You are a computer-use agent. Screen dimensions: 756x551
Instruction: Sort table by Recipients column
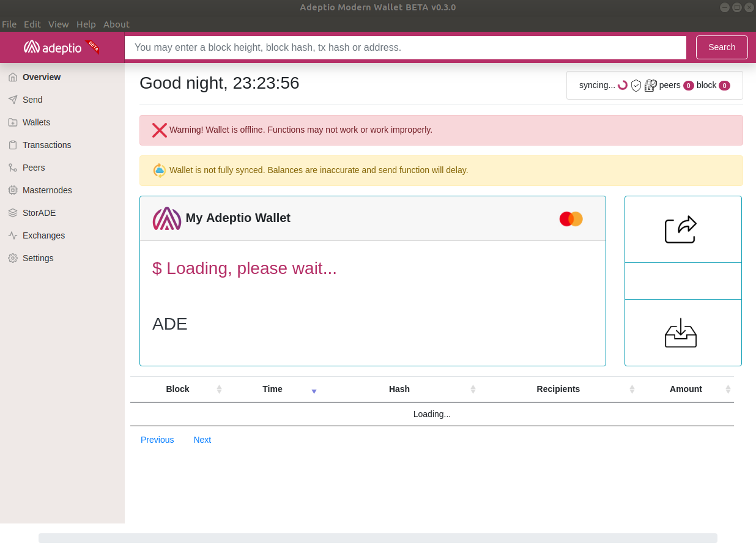[x=558, y=389]
